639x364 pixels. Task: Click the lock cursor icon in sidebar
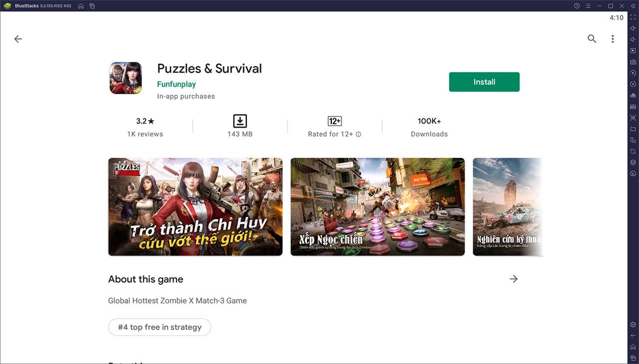[x=633, y=51]
